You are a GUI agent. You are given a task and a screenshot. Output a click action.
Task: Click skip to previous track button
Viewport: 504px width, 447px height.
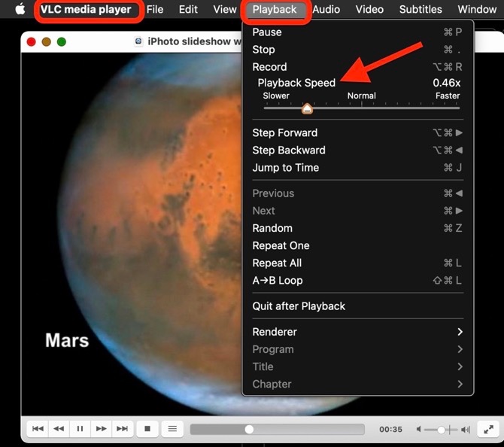[38, 429]
